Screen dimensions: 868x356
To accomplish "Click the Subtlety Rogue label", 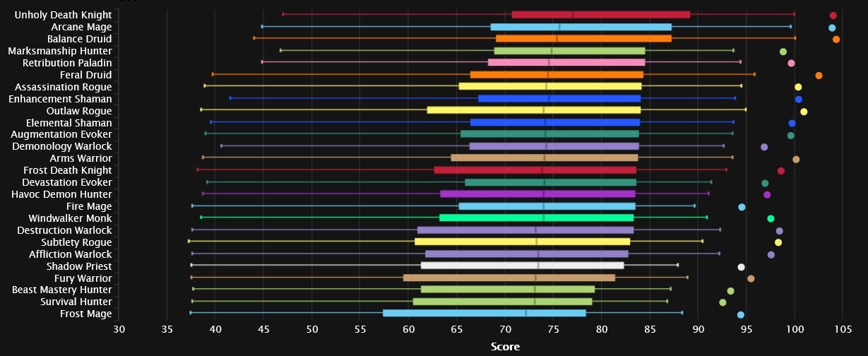I will point(77,242).
